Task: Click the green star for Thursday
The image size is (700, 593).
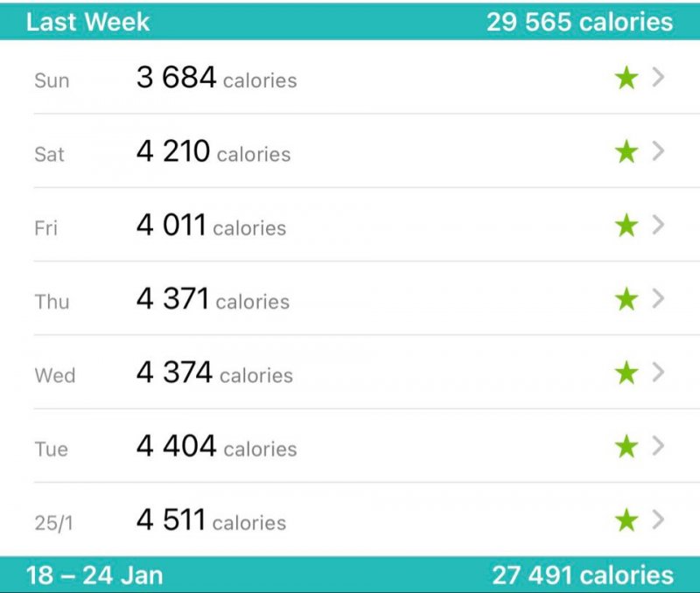Action: 626,298
